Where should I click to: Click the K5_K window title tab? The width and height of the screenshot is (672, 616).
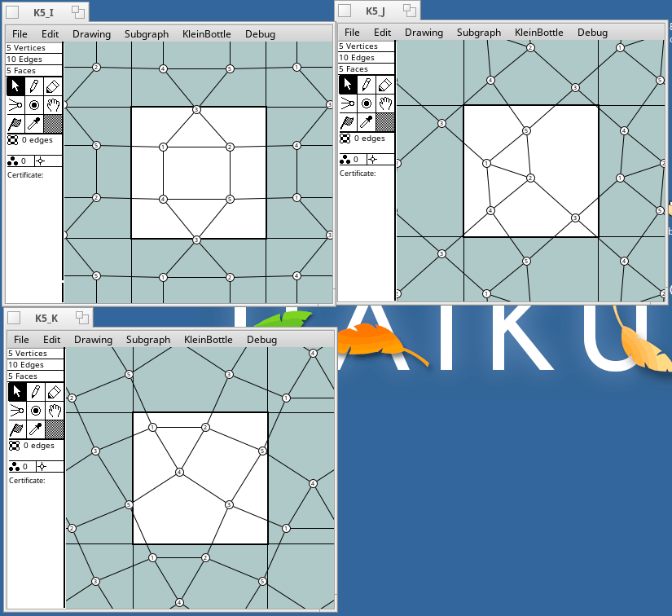(46, 318)
